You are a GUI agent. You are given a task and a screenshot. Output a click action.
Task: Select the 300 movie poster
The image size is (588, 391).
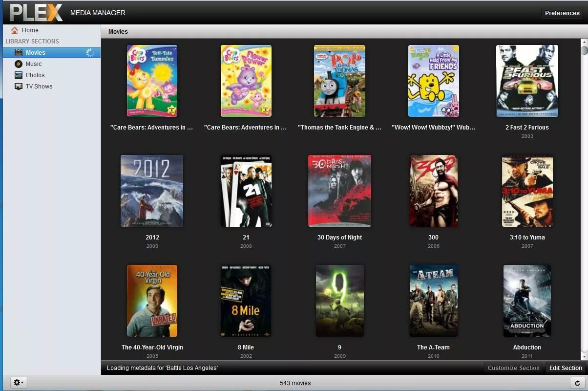click(x=433, y=191)
